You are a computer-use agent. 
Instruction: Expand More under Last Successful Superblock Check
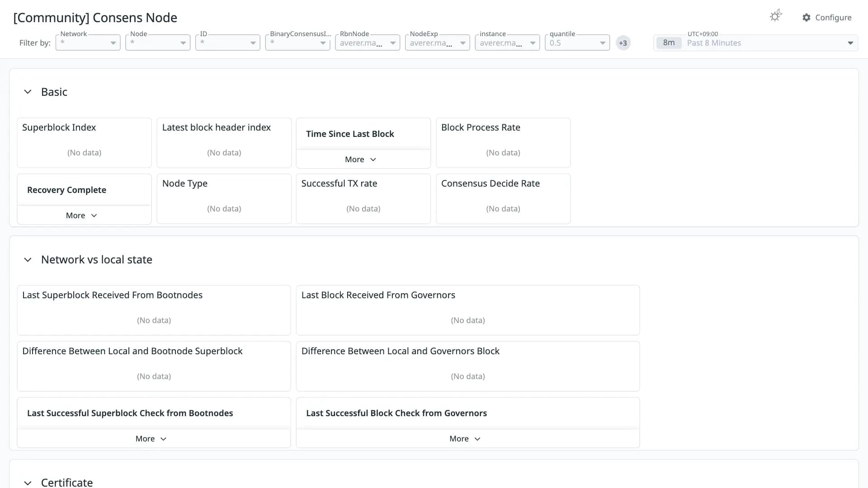tap(151, 439)
